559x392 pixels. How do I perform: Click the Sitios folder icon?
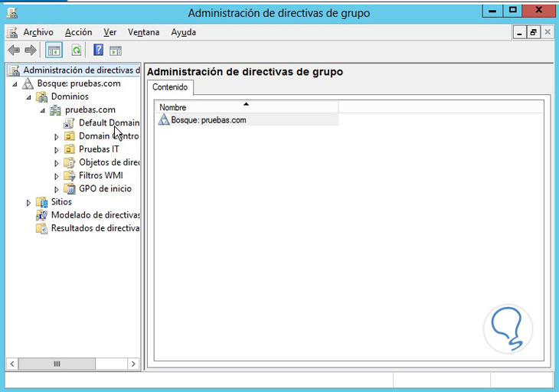pyautogui.click(x=41, y=202)
